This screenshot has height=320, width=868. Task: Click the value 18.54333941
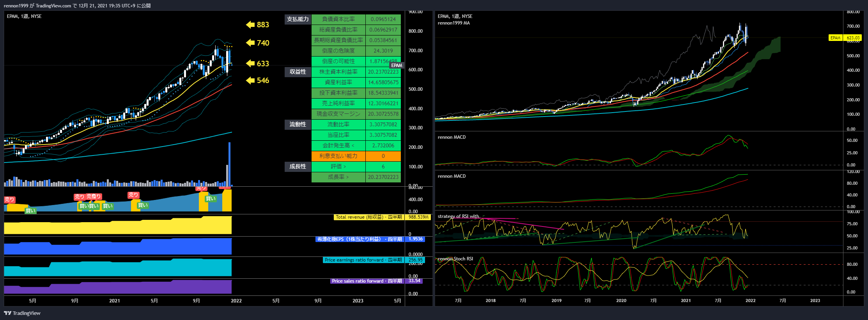point(383,93)
